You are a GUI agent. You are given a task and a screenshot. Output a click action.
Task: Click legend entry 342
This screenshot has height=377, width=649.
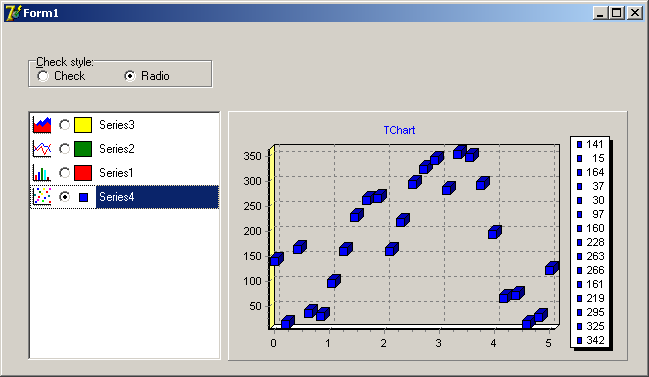click(x=590, y=340)
